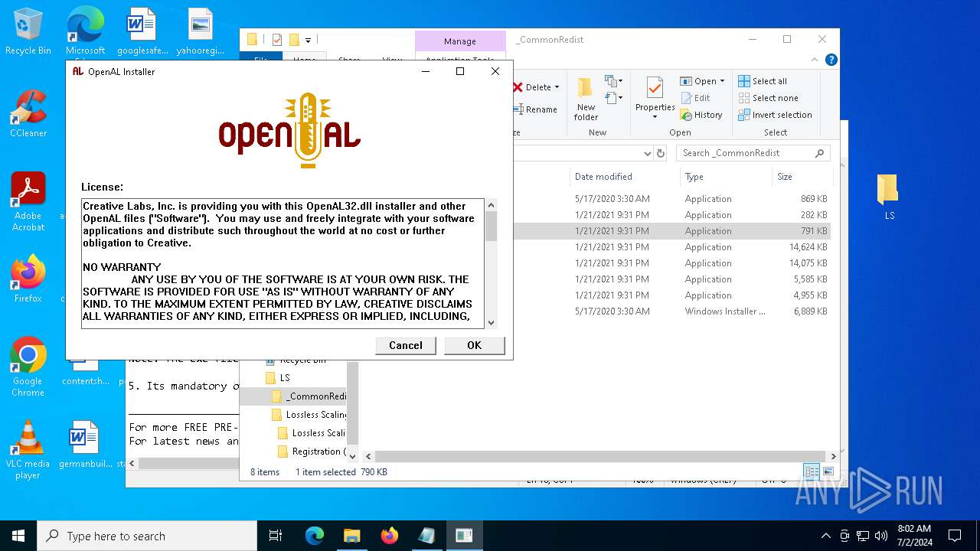Open Microsoft Edge desktop shortcut

85,31
